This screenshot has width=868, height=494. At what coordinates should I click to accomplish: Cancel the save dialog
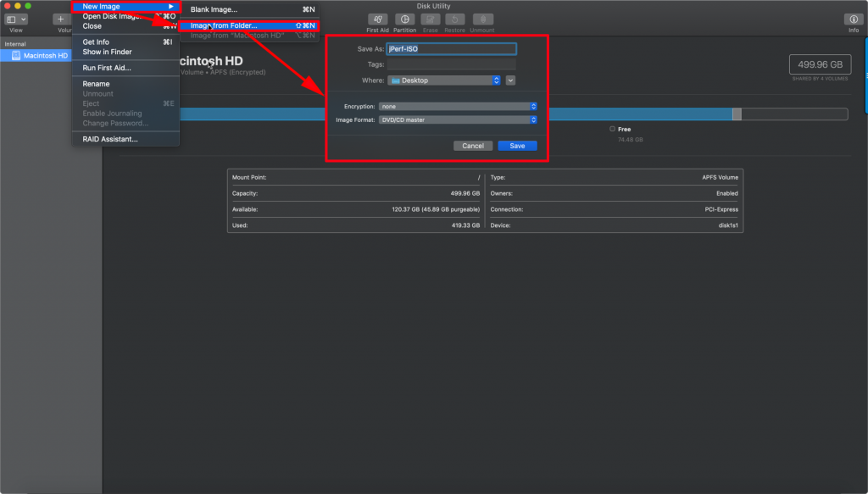472,145
